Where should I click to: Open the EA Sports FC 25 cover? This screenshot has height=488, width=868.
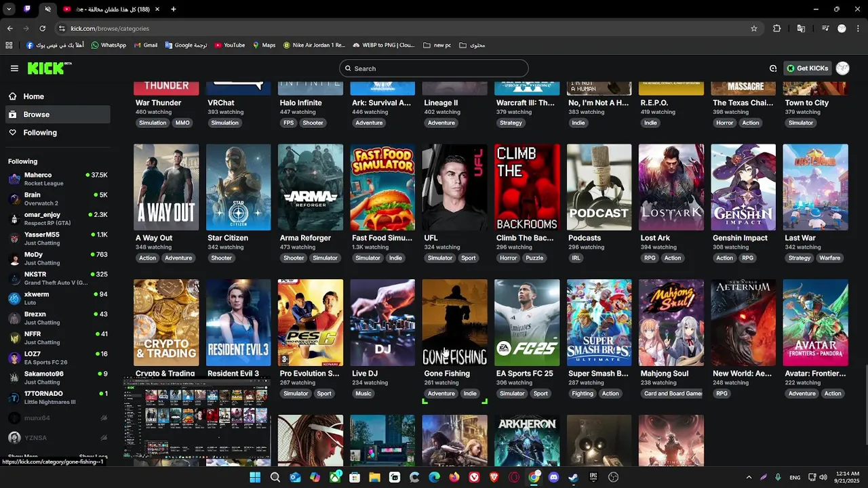527,323
